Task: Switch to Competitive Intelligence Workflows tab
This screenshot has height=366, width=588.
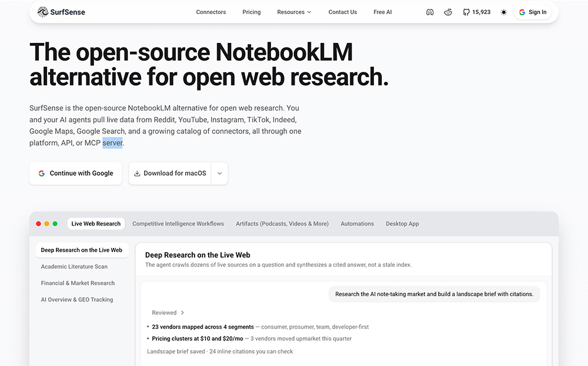Action: pyautogui.click(x=178, y=224)
